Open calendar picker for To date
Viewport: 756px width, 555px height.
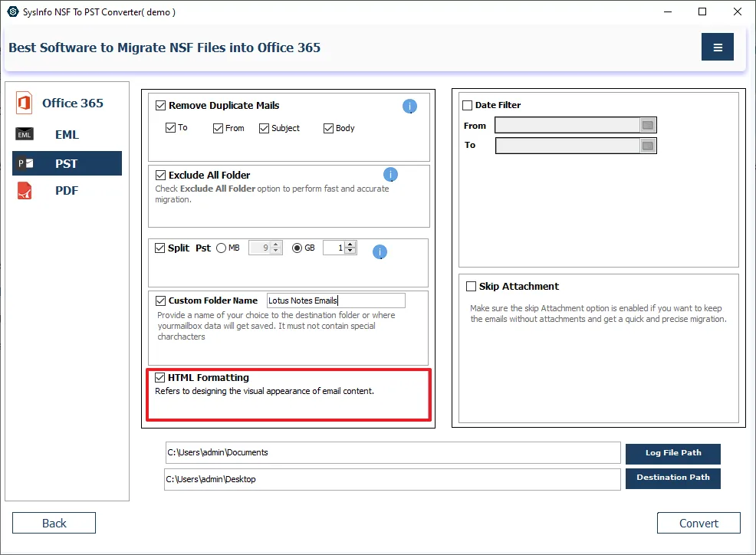point(648,146)
